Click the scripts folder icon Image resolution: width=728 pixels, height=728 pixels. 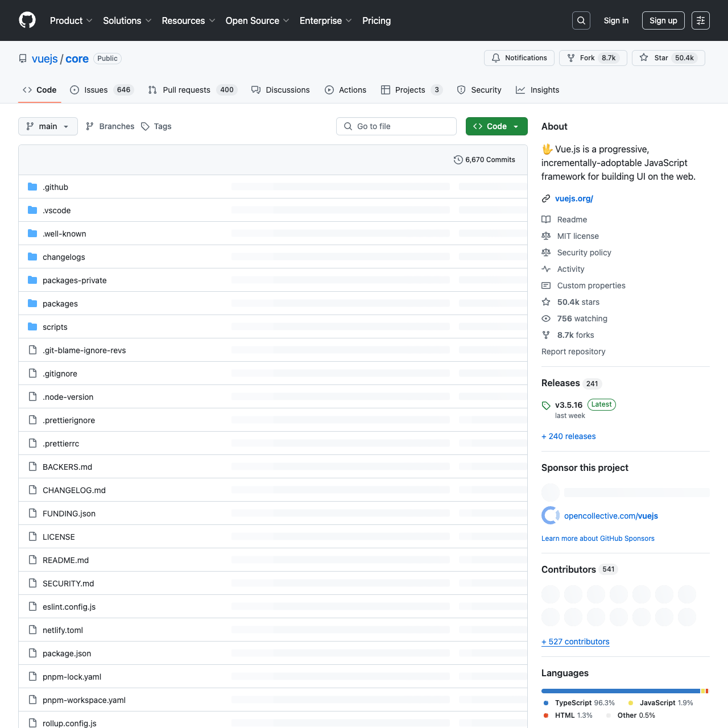[x=32, y=326]
